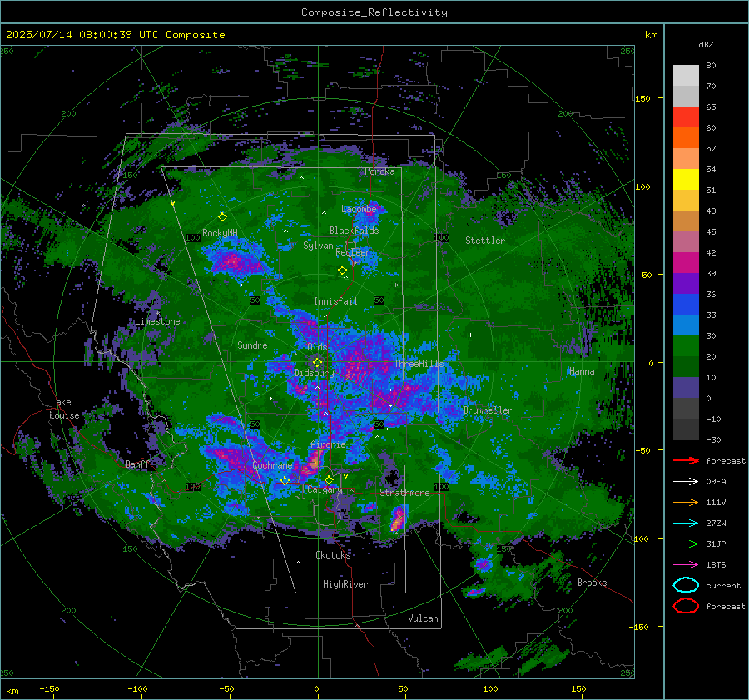Click the yellow diamond radar marker at Olds

pyautogui.click(x=317, y=362)
